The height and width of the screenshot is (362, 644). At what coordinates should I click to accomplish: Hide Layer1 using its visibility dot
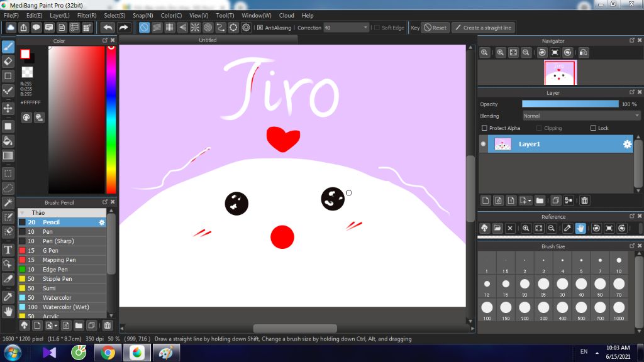click(484, 145)
